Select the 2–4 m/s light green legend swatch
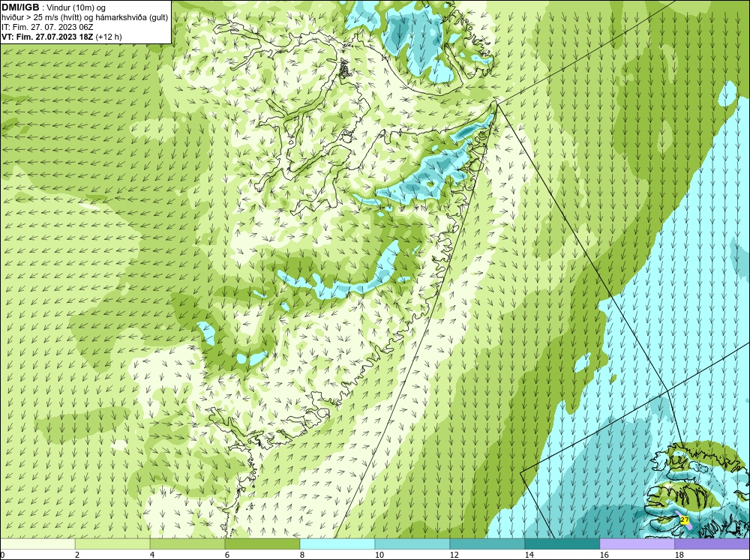The height and width of the screenshot is (560, 750). [112, 544]
